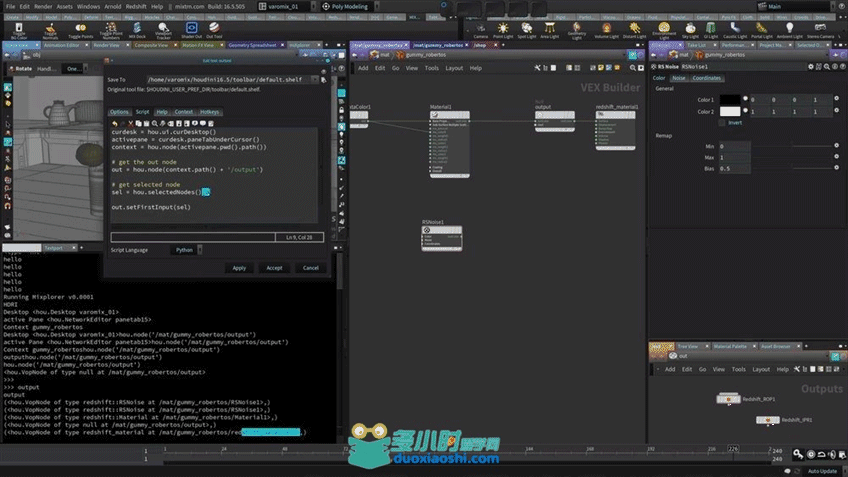This screenshot has width=848, height=477.
Task: Toggle the pin on the VEX Builder pane path bar
Action: [x=632, y=55]
